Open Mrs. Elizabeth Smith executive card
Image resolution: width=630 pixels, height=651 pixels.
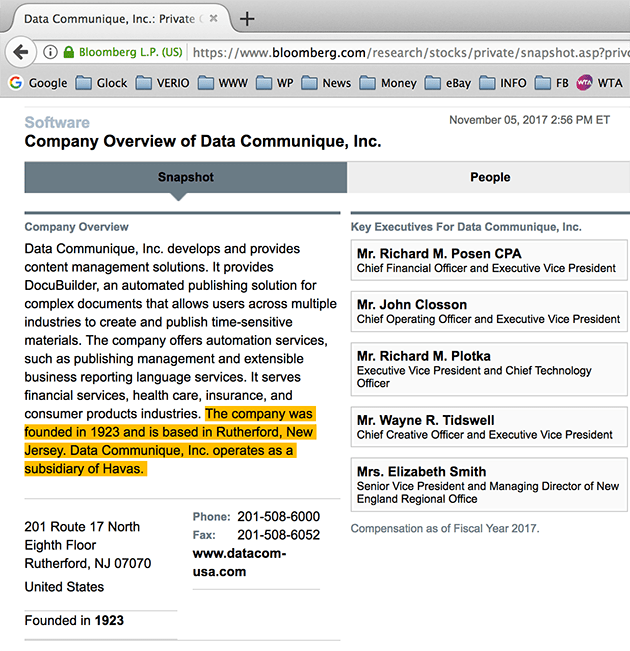[x=421, y=472]
